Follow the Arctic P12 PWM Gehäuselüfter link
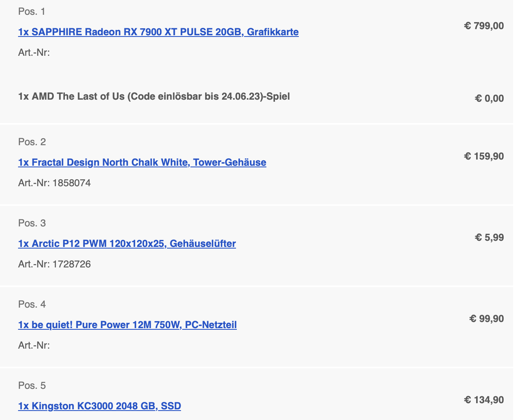The width and height of the screenshot is (518, 420). coord(127,244)
